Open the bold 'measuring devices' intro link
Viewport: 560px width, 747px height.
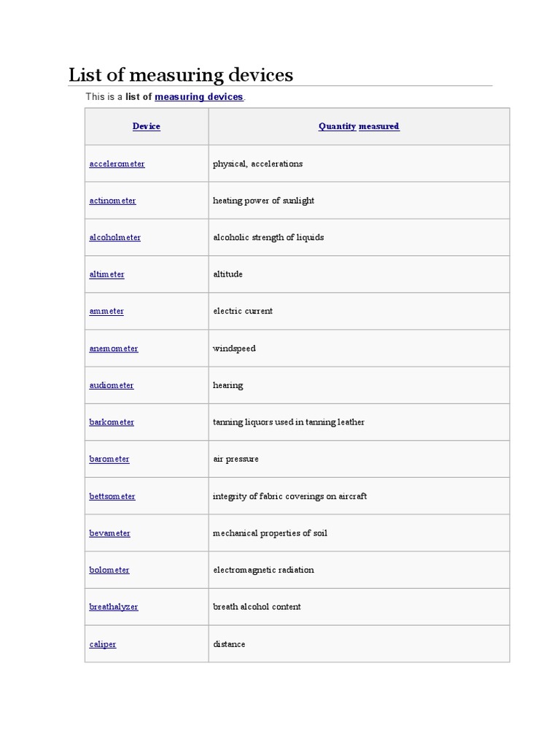coord(198,97)
